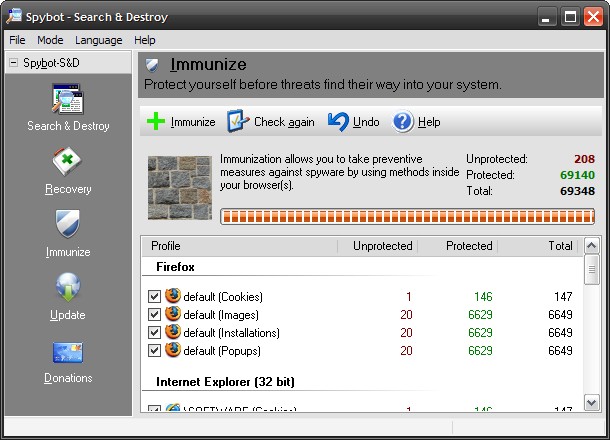Click the stone wall thumbnail image
The height and width of the screenshot is (440, 610).
pos(180,188)
